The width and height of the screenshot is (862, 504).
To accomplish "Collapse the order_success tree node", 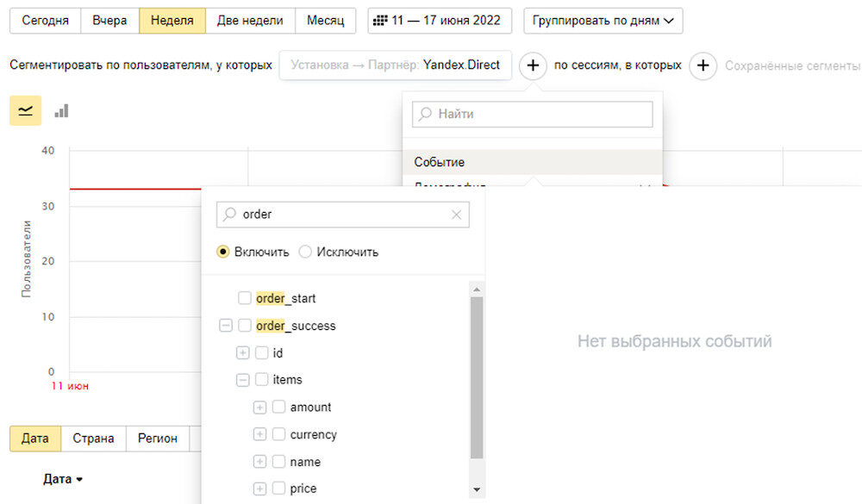I will tap(225, 326).
